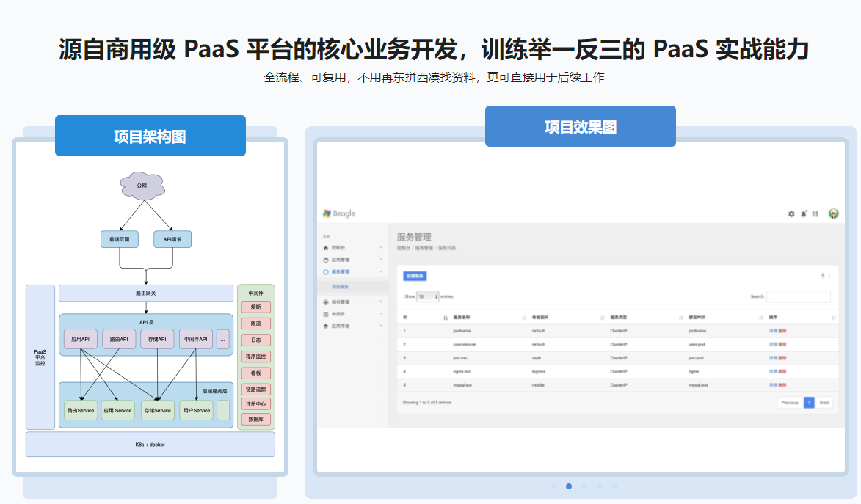Screen dimensions: 861x504
Task: Sort the table by the ID column
Action: 446,318
